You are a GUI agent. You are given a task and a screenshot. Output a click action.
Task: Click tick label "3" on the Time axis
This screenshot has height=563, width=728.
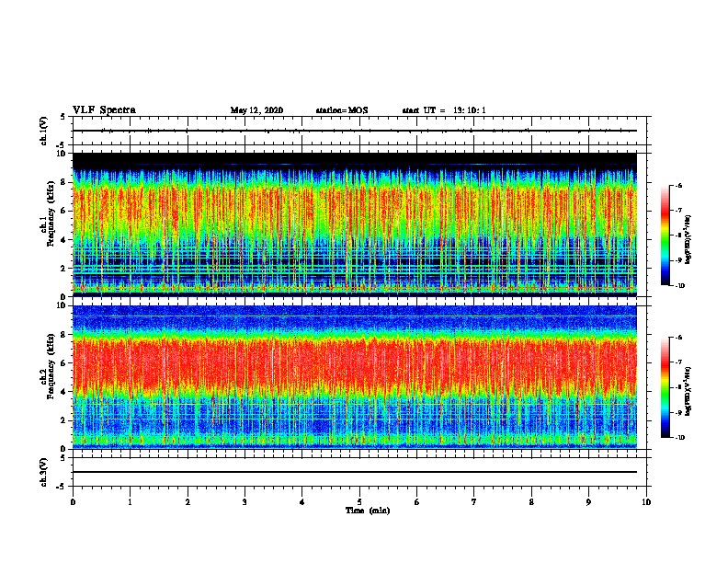pos(245,502)
